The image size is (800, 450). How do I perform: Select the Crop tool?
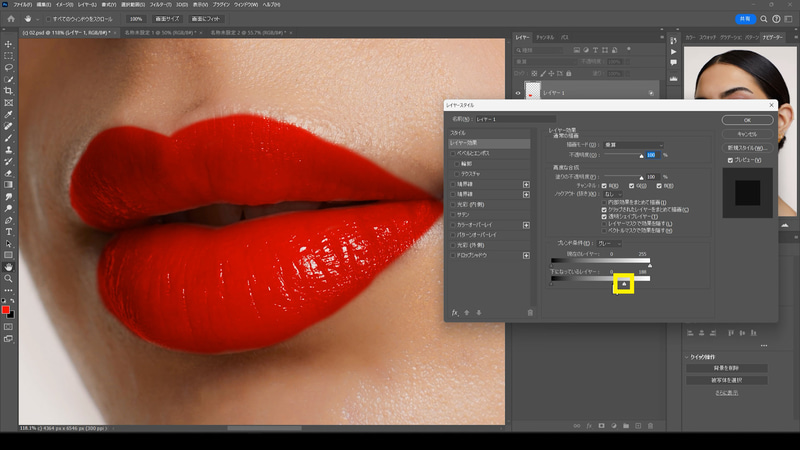pyautogui.click(x=8, y=91)
